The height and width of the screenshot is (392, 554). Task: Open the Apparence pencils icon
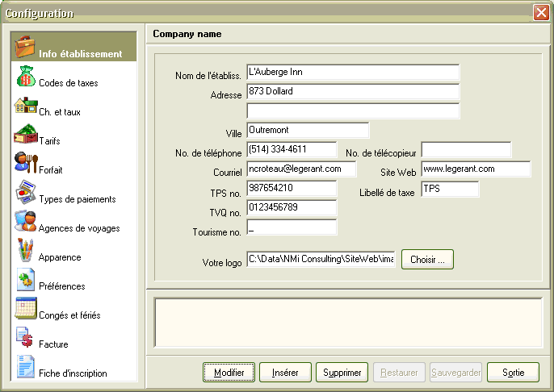[25, 252]
